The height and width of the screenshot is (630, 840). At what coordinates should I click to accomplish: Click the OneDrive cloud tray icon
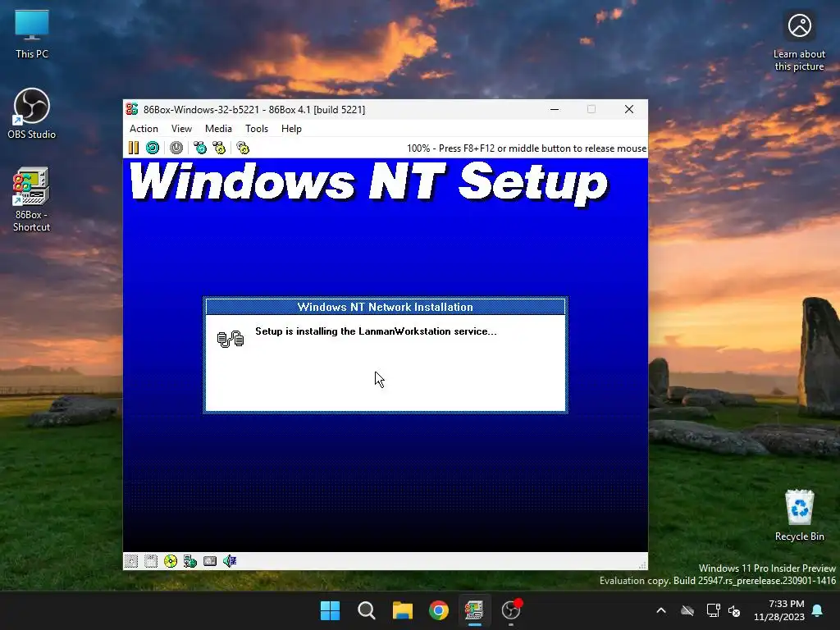pos(687,610)
